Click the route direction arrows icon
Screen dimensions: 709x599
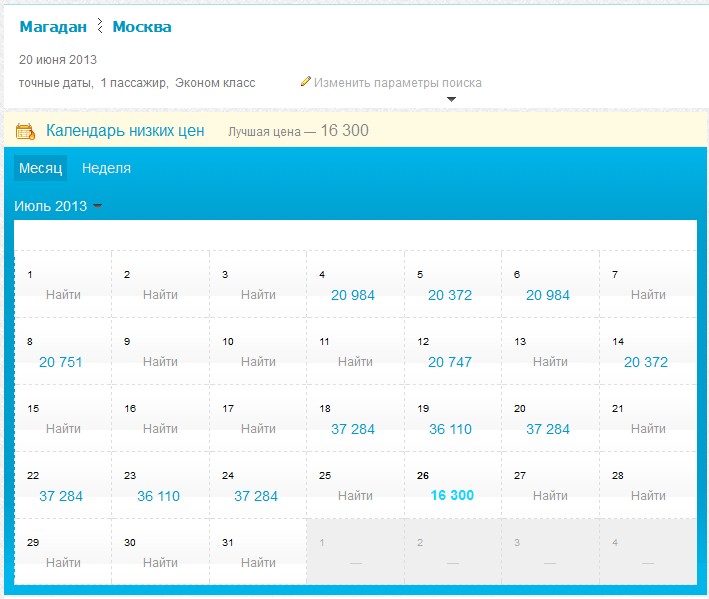click(x=100, y=27)
